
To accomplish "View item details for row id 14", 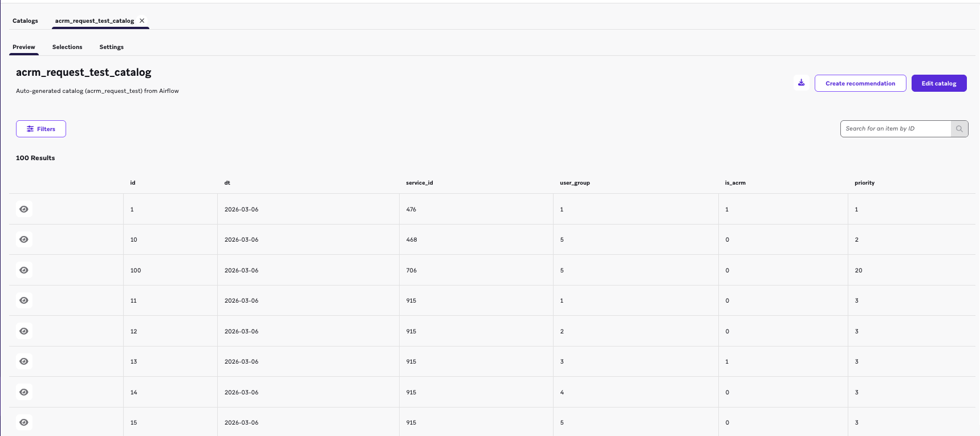I will pyautogui.click(x=24, y=392).
